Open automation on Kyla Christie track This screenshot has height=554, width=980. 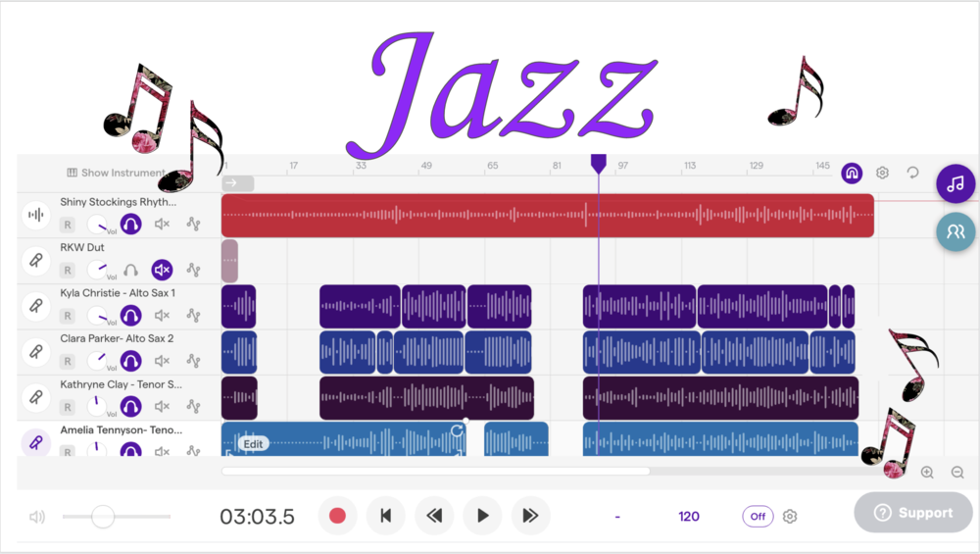pos(194,315)
